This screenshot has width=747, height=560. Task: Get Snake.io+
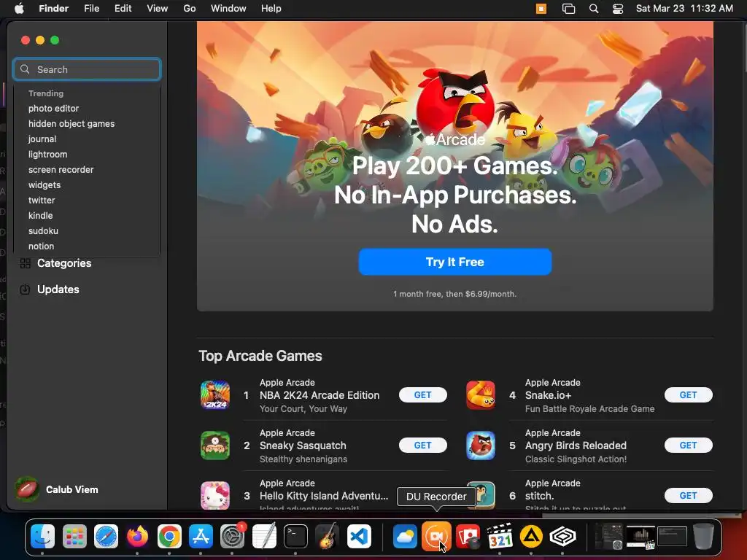[x=689, y=394]
